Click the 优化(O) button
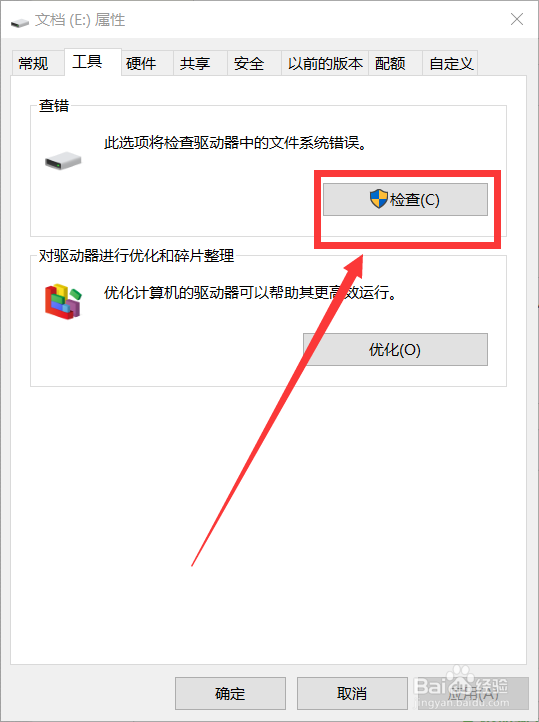The height and width of the screenshot is (722, 539). point(395,349)
